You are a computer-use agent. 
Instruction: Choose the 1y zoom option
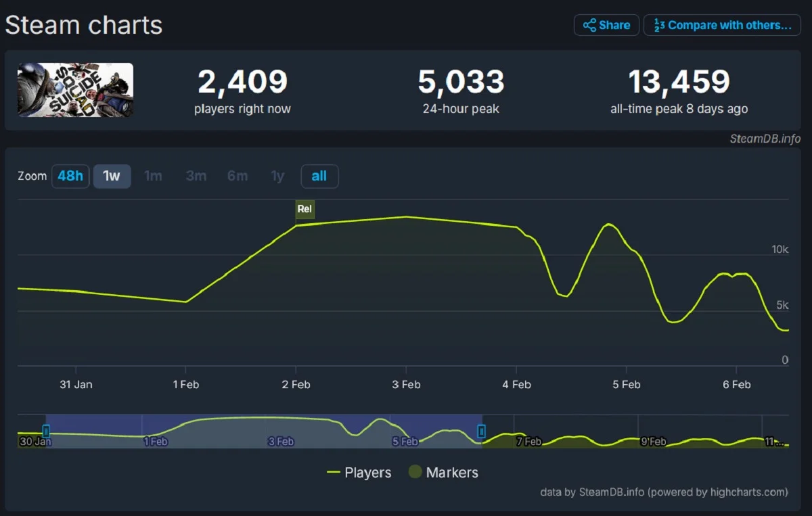pyautogui.click(x=277, y=176)
